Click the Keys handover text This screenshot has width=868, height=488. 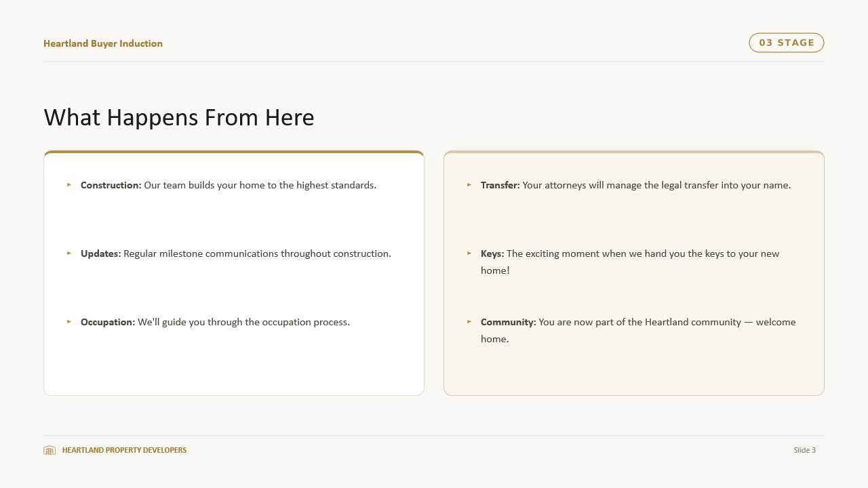tap(630, 262)
